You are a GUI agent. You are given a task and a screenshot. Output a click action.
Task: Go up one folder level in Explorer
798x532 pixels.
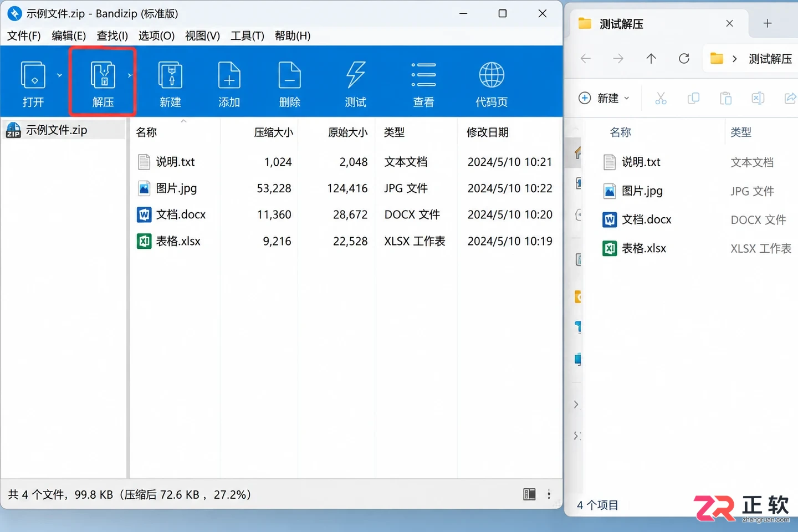651,59
